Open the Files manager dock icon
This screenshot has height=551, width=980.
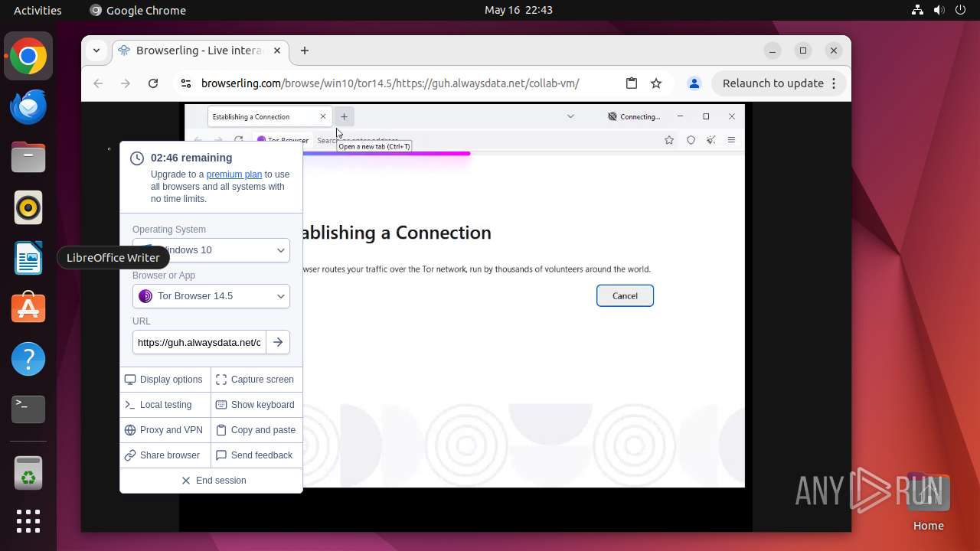point(28,157)
